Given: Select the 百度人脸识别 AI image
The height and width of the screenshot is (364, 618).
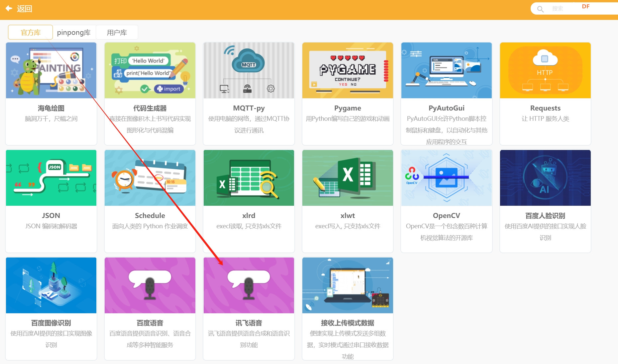Looking at the screenshot, I should [545, 178].
